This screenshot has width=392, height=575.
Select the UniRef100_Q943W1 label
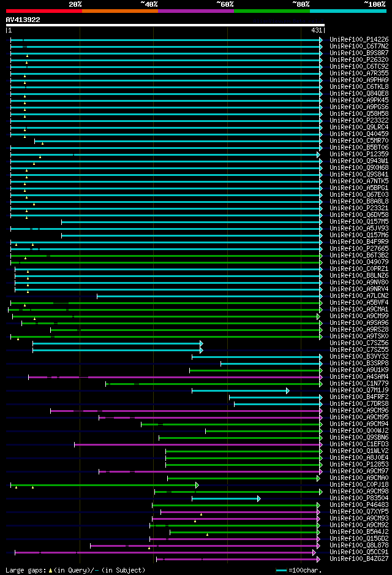tap(359, 161)
